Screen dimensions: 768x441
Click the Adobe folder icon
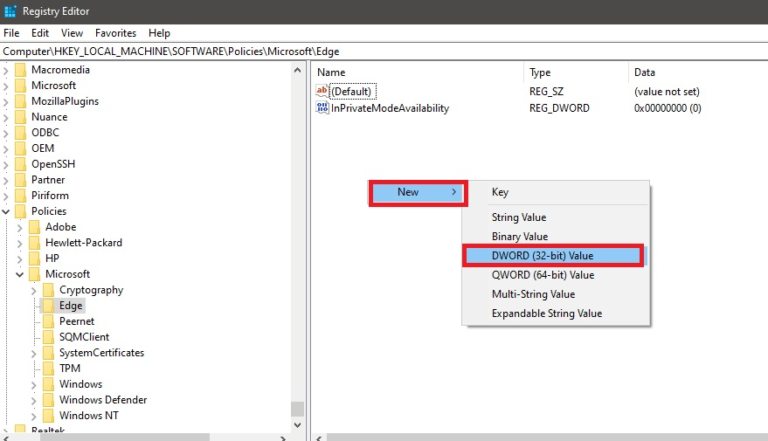click(x=34, y=227)
